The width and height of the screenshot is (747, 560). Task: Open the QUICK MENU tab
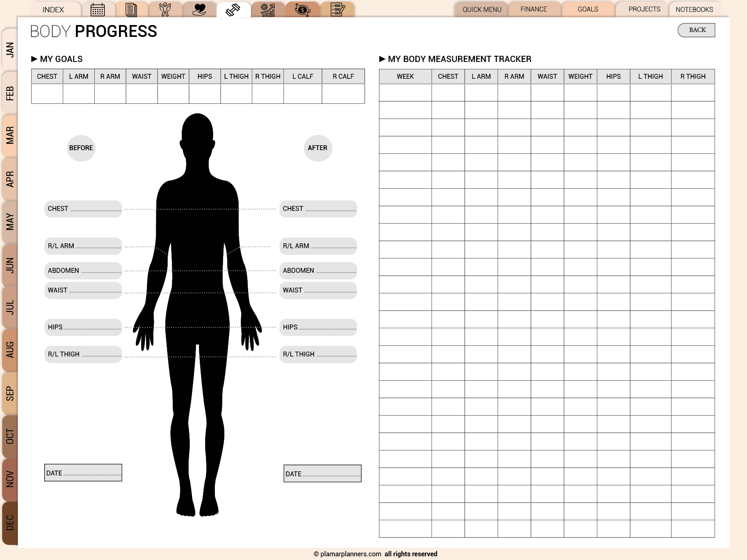tap(482, 9)
